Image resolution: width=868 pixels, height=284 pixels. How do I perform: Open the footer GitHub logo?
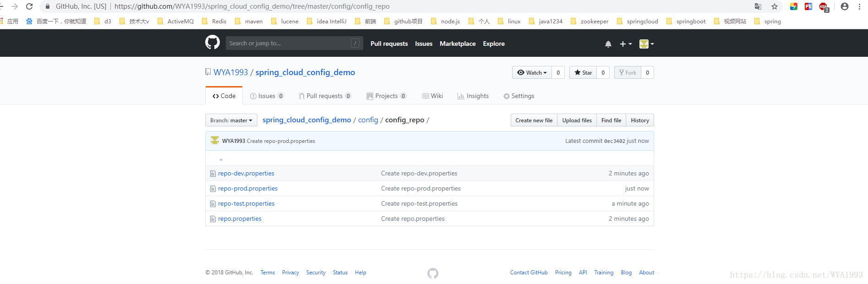[x=433, y=273]
